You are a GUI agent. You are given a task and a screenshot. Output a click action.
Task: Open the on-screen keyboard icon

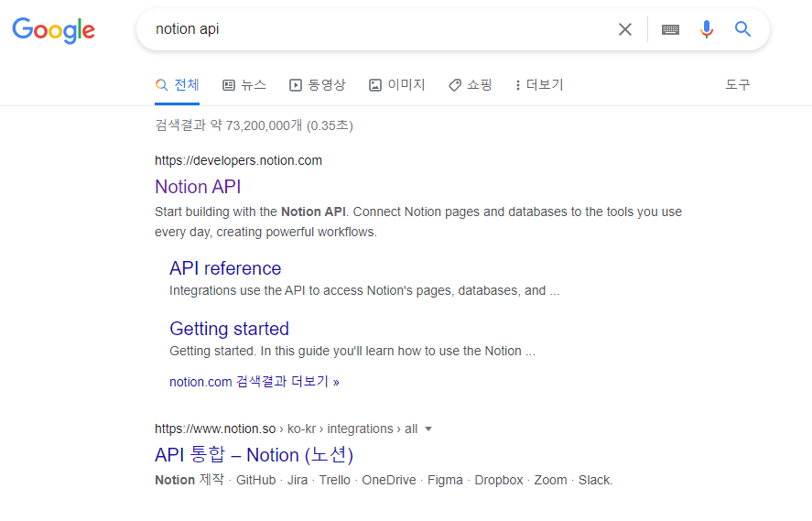[670, 29]
